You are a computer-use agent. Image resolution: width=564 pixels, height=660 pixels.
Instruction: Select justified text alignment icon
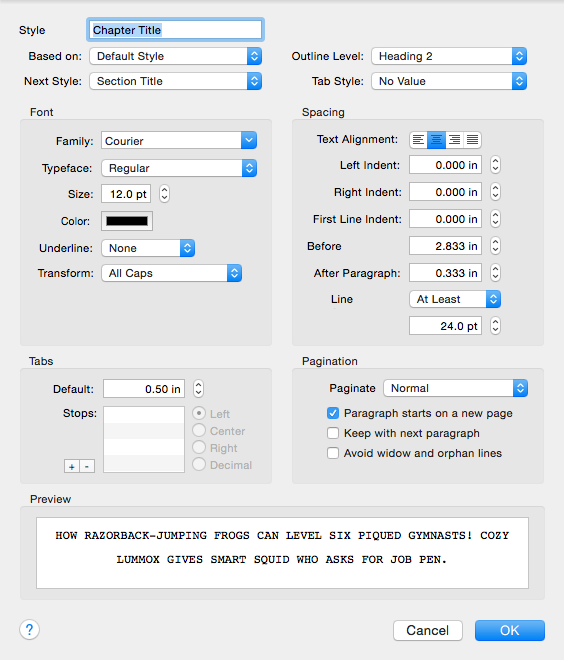pos(472,139)
